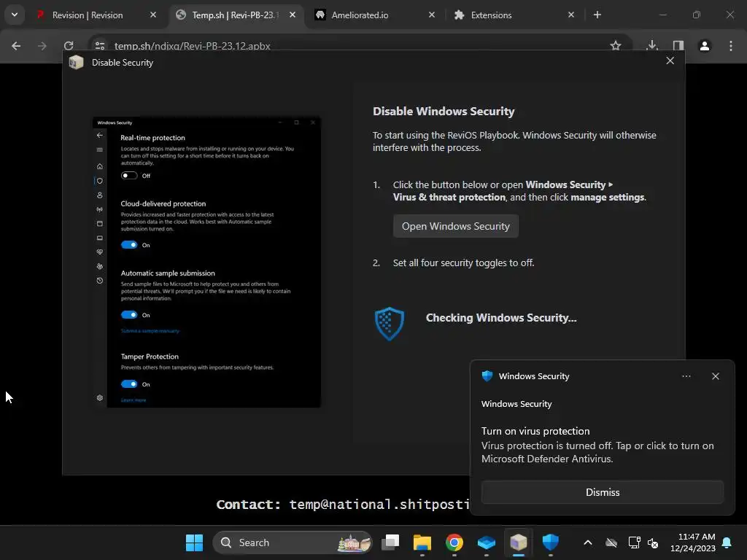Click the muted volume tray icon
Screen dimensions: 747x560
coord(653,542)
